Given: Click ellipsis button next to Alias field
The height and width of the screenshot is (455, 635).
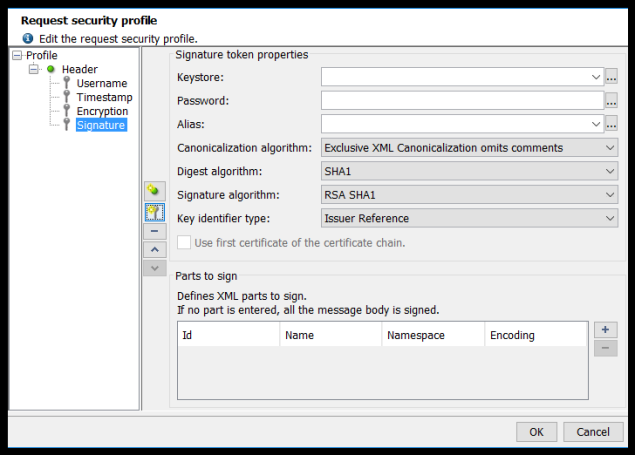Looking at the screenshot, I should point(612,124).
